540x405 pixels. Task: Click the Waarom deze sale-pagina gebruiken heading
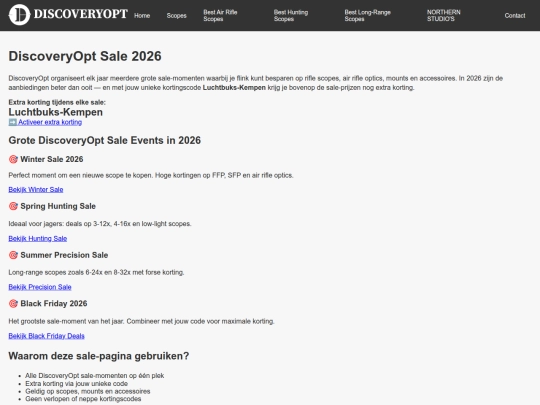99,356
